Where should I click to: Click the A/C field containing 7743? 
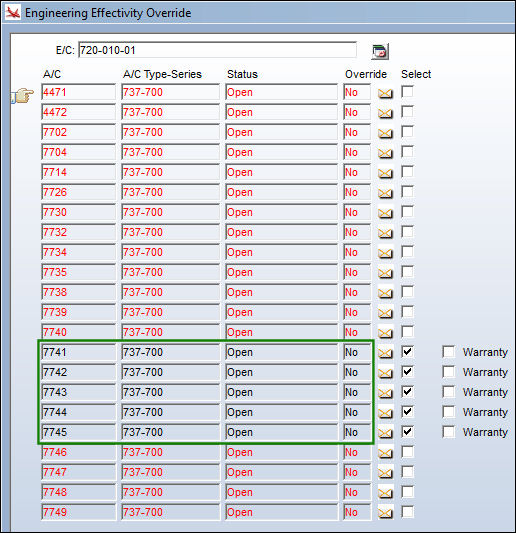(79, 392)
